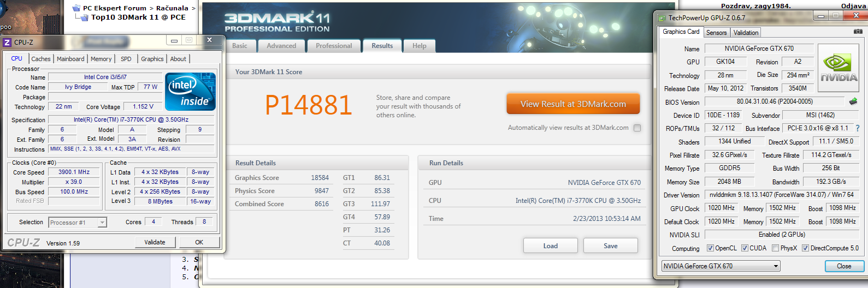Image resolution: width=868 pixels, height=288 pixels.
Task: Click the NVIDIA logo in GPU-Z
Action: point(839,68)
